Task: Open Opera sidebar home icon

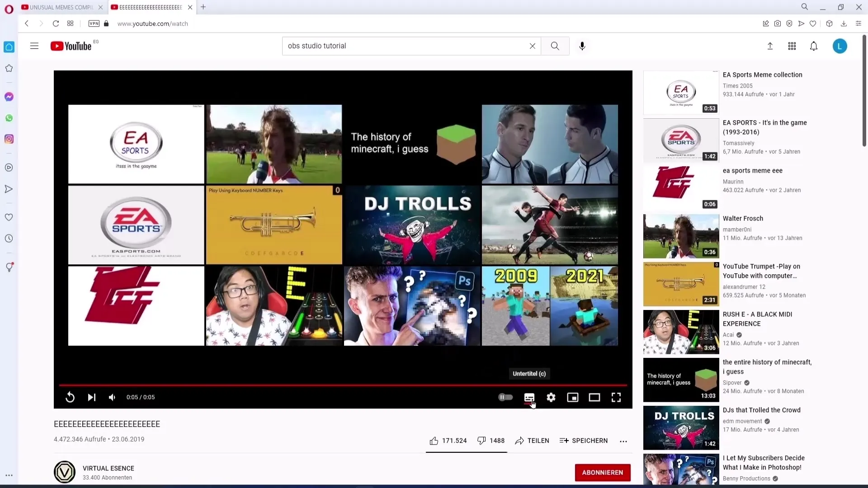Action: click(x=9, y=47)
